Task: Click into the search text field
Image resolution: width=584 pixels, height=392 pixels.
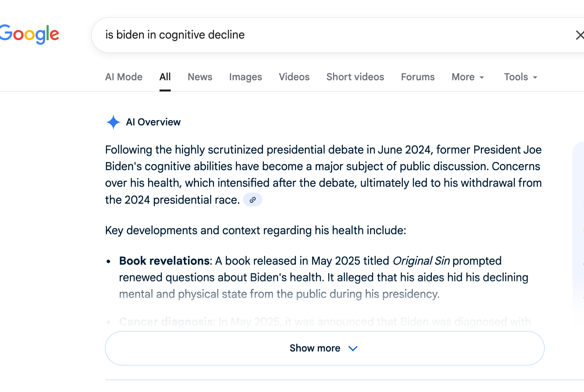Action: [x=309, y=35]
